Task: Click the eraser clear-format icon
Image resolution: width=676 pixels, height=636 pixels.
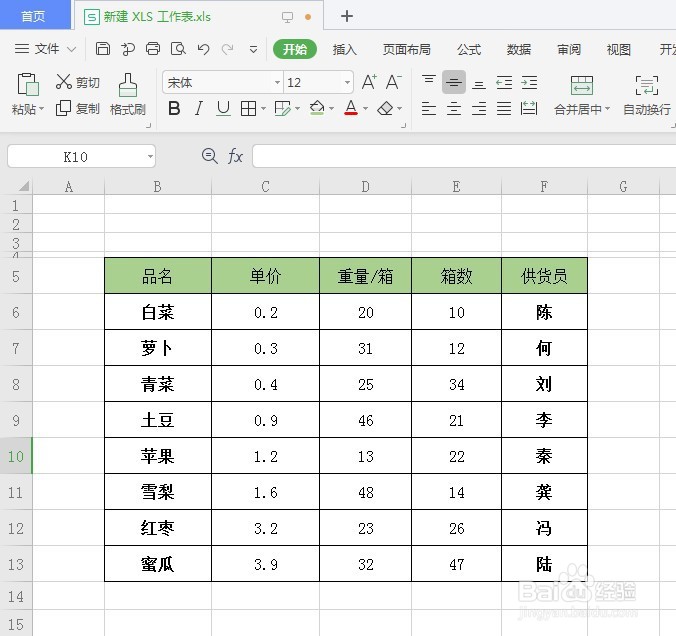Action: (x=385, y=108)
